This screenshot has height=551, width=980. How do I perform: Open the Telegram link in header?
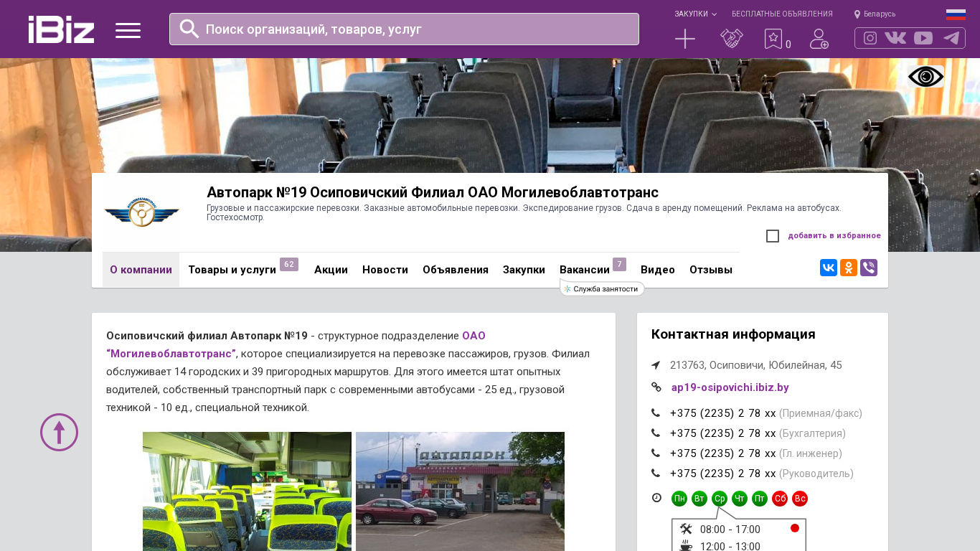tap(951, 38)
